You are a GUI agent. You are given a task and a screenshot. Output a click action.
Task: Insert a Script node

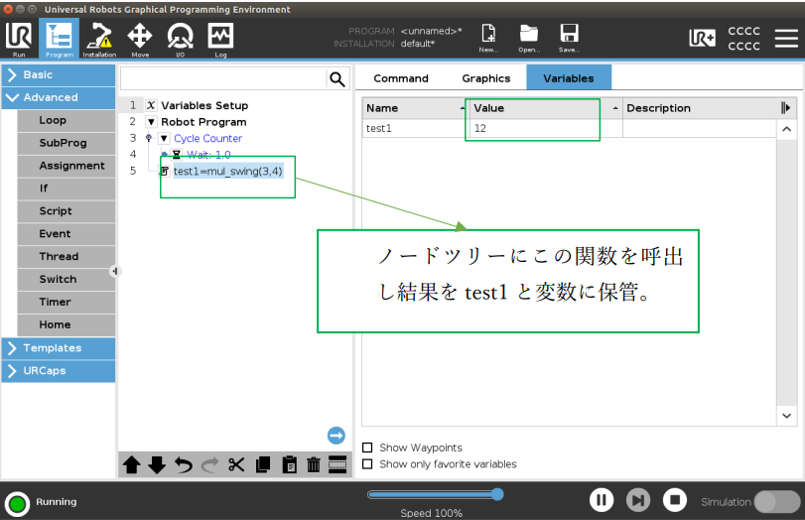pyautogui.click(x=66, y=211)
